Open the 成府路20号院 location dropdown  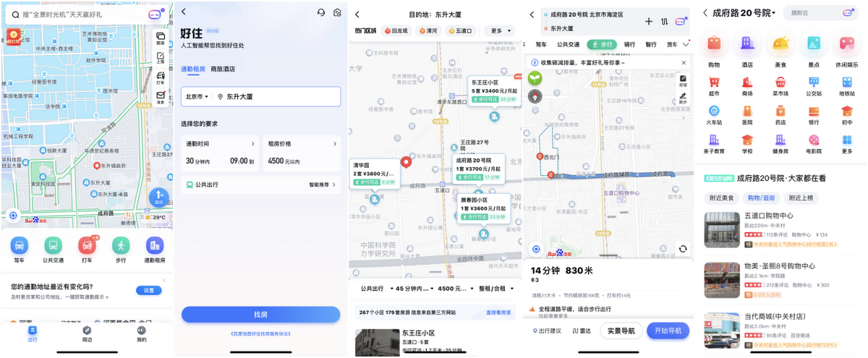[x=744, y=12]
